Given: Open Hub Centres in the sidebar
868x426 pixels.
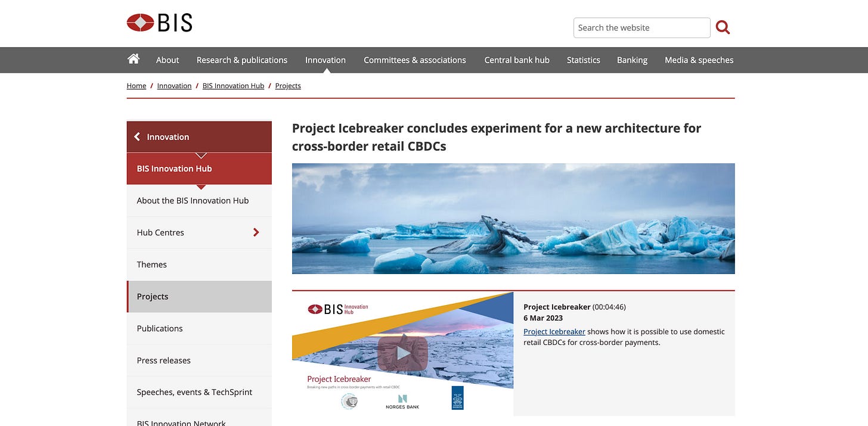Looking at the screenshot, I should [199, 233].
